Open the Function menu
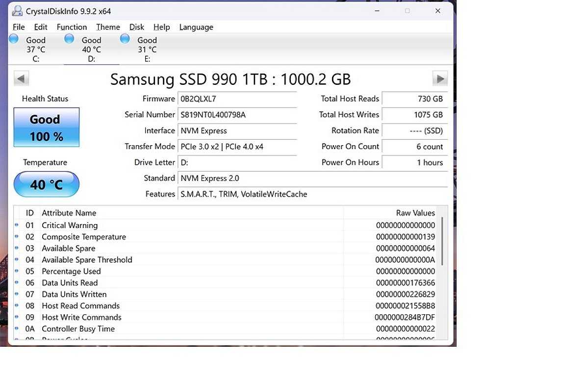The height and width of the screenshot is (382, 588). coord(72,27)
